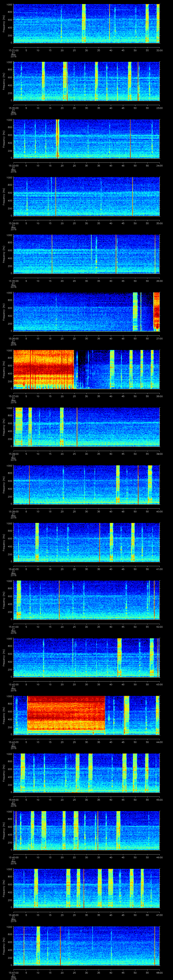Click the 32:00 end time label
Image resolution: width=173 pixels, height=980 pixels.
(x=159, y=50)
